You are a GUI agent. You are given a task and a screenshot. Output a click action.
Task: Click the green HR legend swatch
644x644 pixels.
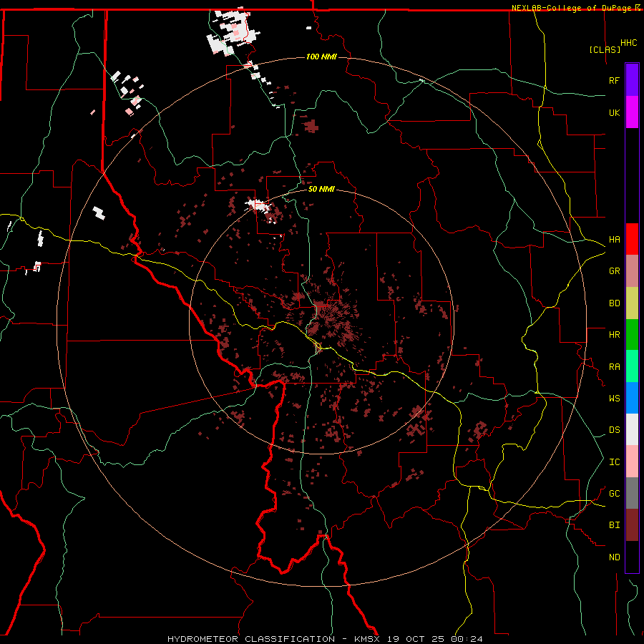point(632,334)
